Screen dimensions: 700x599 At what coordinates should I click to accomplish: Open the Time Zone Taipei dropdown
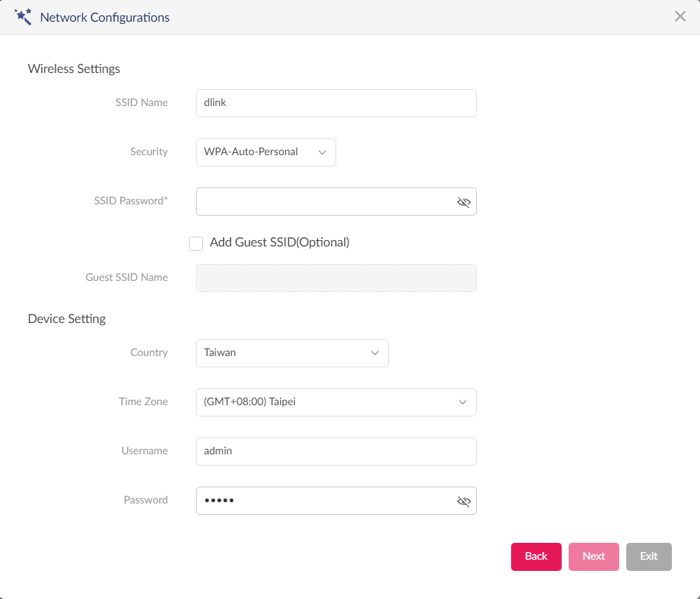point(336,402)
